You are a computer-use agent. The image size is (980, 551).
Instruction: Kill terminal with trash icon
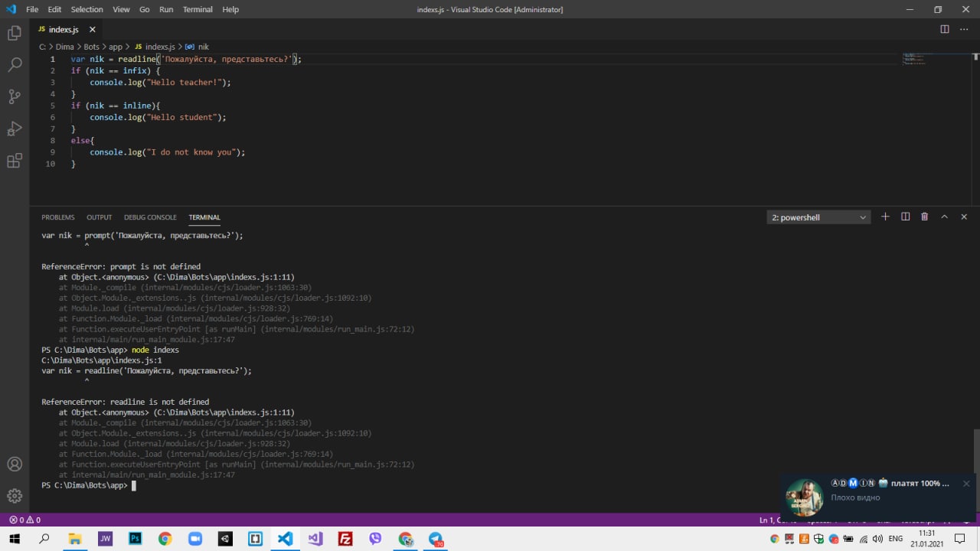pyautogui.click(x=924, y=217)
